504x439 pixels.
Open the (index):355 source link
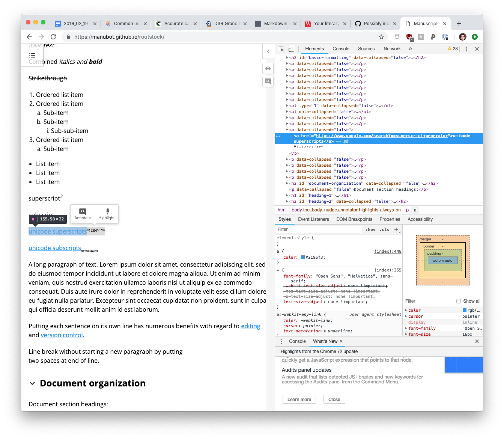[x=388, y=270]
